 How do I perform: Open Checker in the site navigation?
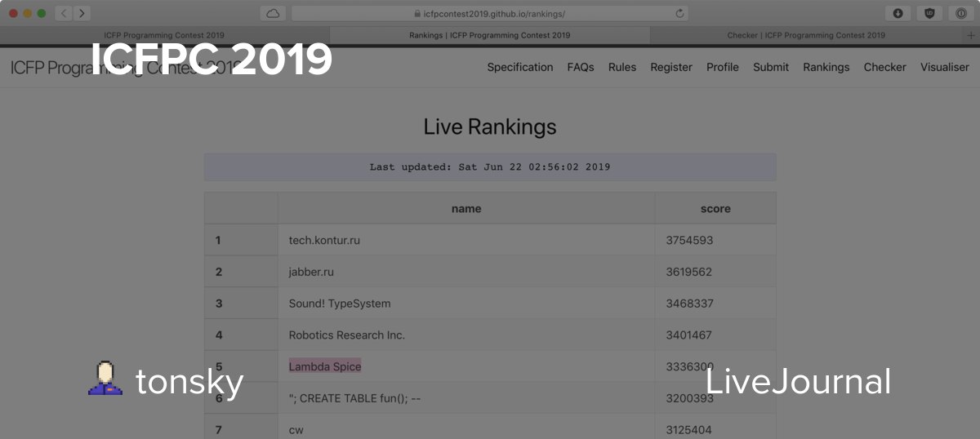pos(885,67)
